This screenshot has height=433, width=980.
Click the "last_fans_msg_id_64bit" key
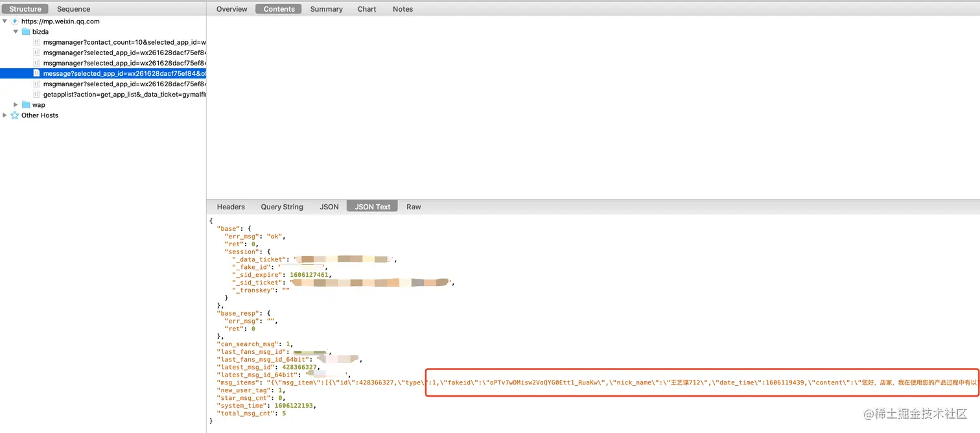pos(262,360)
